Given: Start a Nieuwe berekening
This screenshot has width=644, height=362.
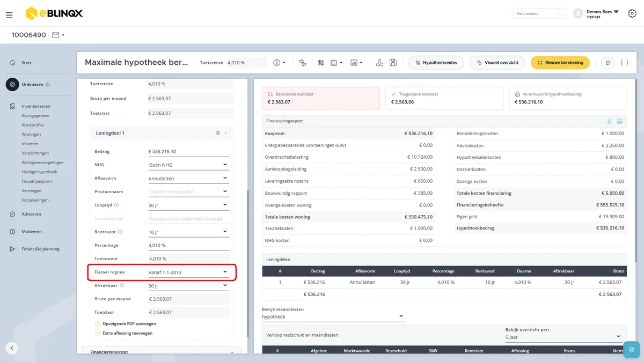Looking at the screenshot, I should [560, 63].
